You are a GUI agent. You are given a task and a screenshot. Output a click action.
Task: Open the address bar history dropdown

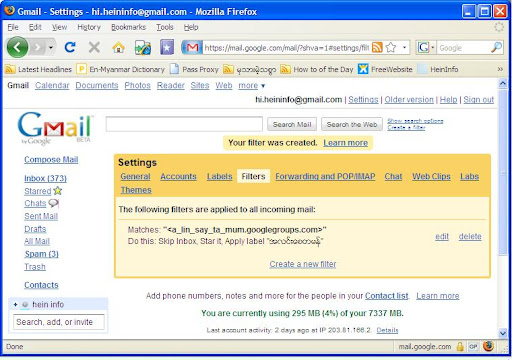click(404, 48)
